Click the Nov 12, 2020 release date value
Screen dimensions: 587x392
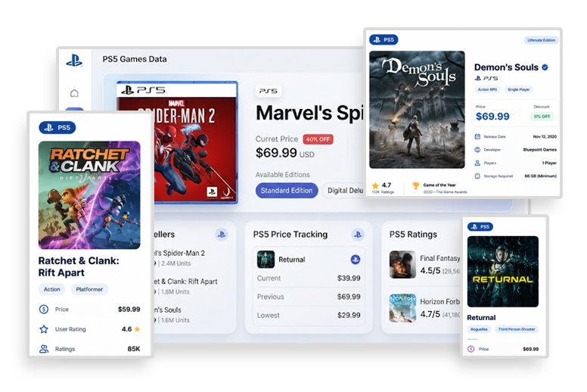pyautogui.click(x=545, y=137)
